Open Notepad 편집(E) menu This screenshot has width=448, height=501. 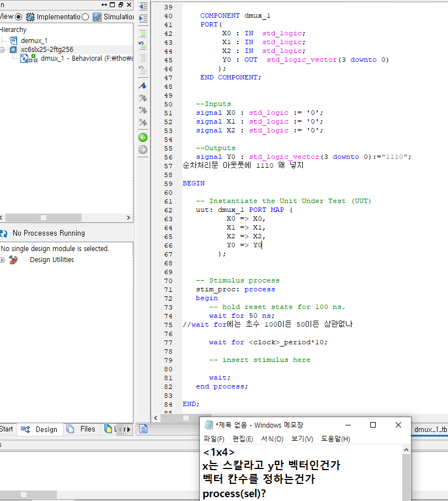pyautogui.click(x=243, y=439)
